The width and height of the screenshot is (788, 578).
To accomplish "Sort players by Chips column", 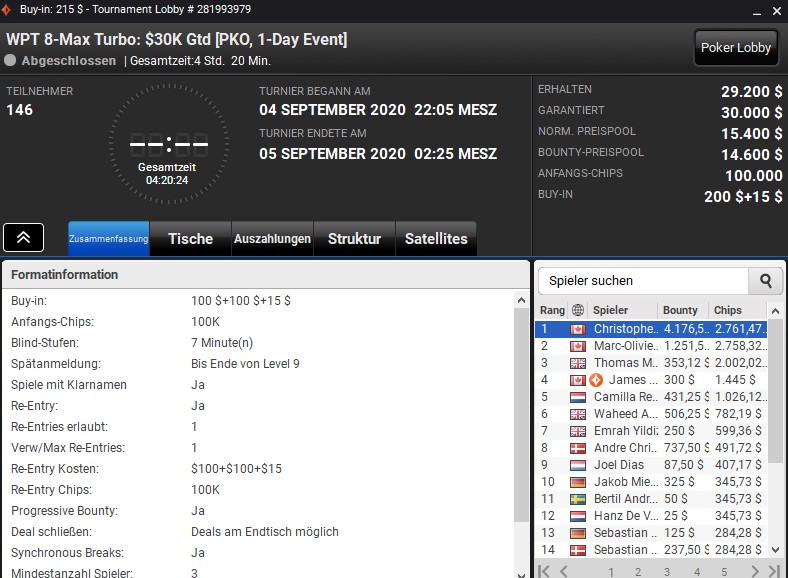I will tap(737, 310).
